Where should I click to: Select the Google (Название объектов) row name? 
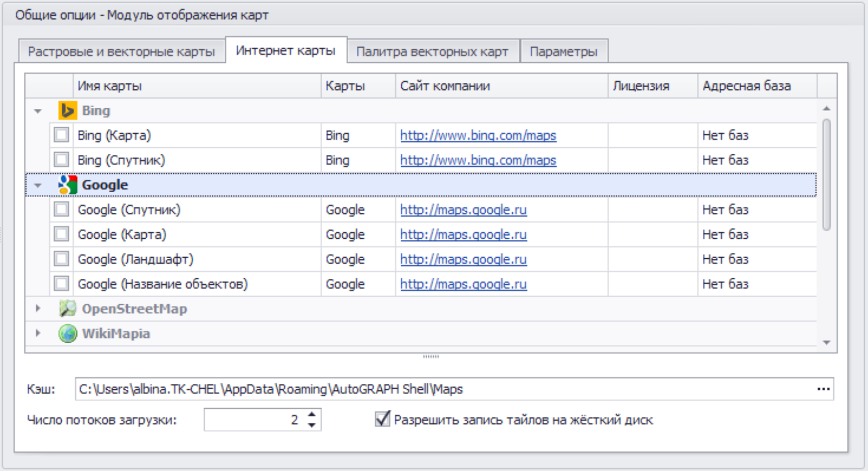click(x=162, y=284)
